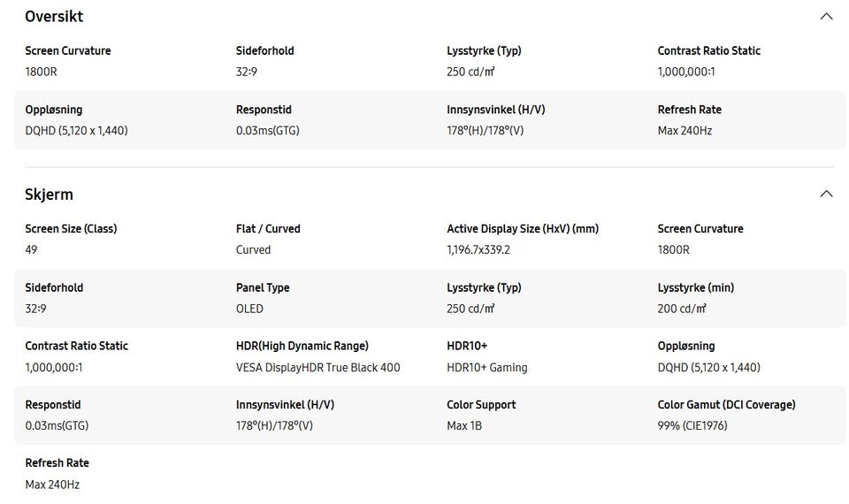Collapse the Skjerm section chevron
849x504 pixels.
[826, 194]
